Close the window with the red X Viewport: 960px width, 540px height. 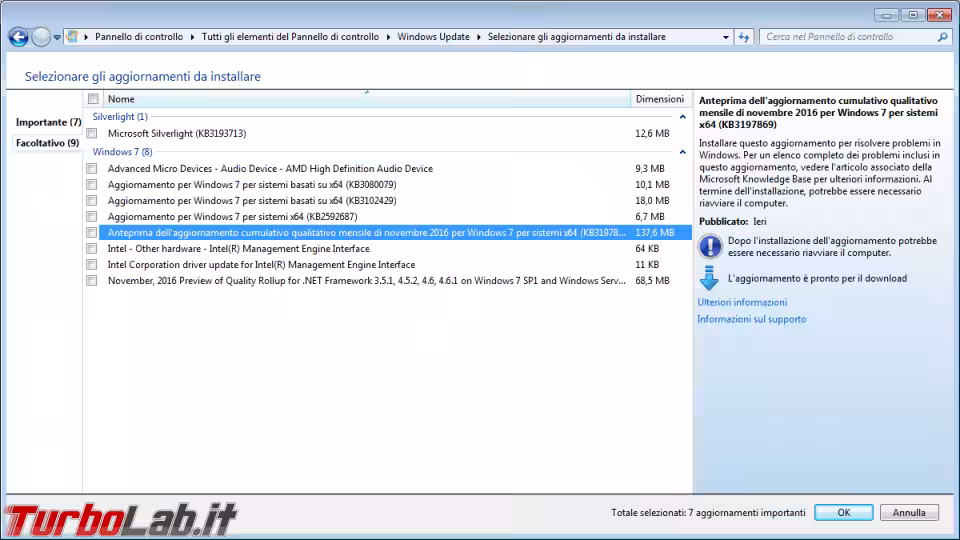pyautogui.click(x=939, y=15)
